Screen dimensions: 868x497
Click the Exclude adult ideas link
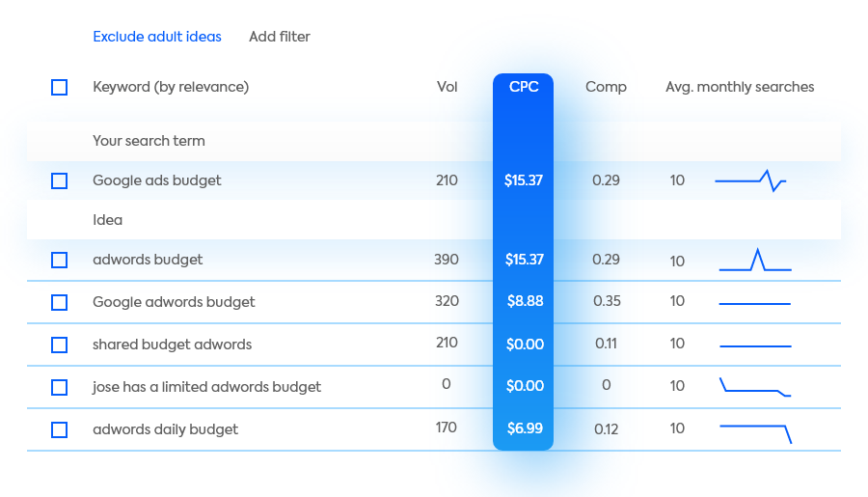click(157, 37)
